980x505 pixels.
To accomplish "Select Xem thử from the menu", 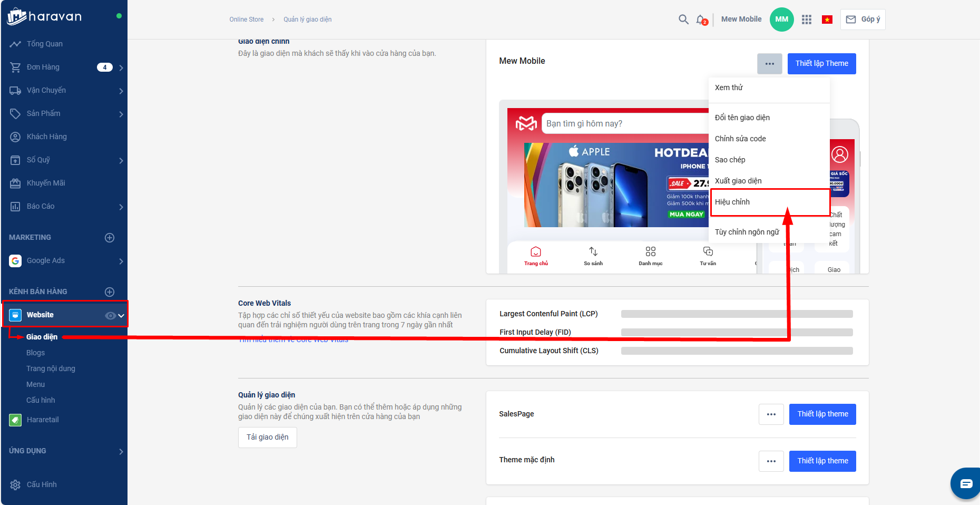I will 769,88.
